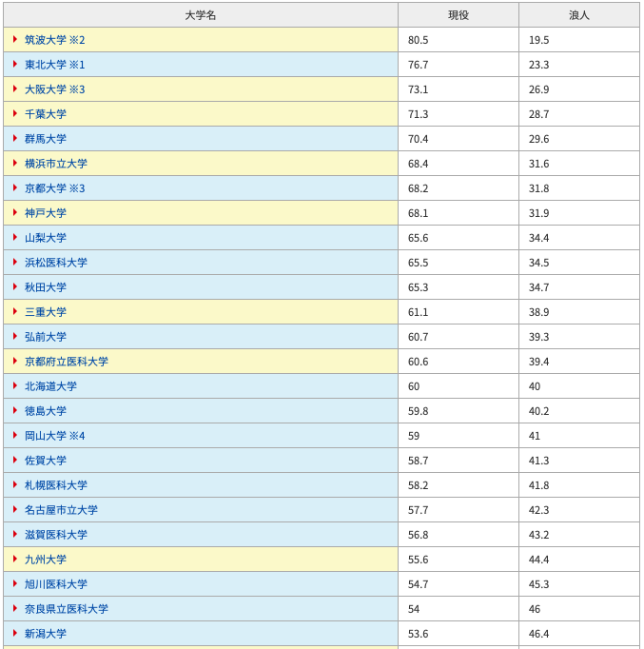Click the red arrow beside 徳島大学

[15, 410]
